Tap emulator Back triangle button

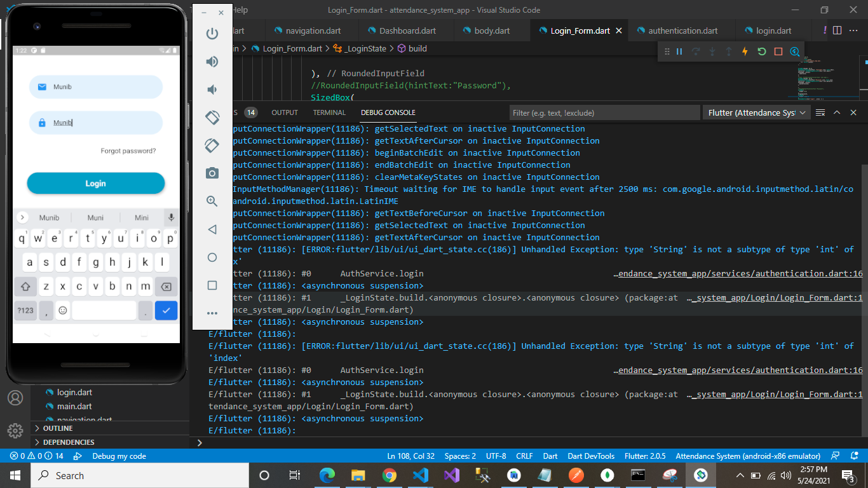[212, 229]
